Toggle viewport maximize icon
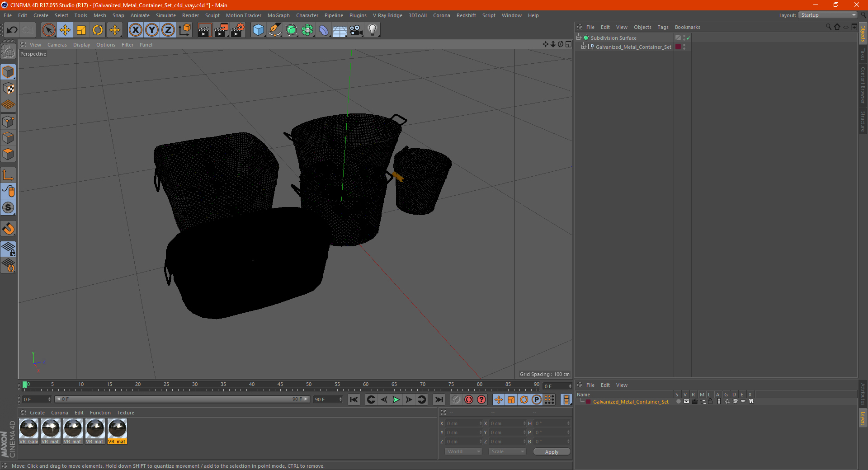The width and height of the screenshot is (868, 470). 568,44
